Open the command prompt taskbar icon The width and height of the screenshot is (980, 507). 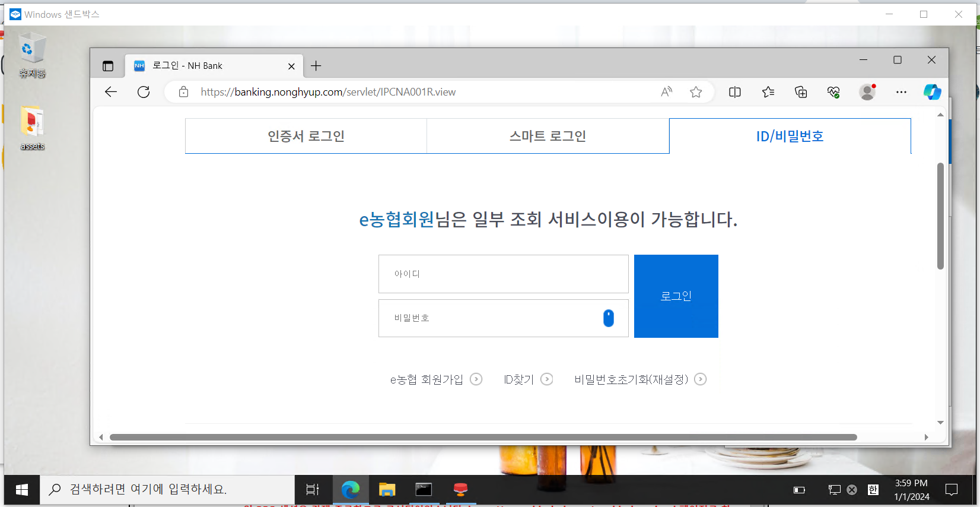tap(424, 490)
